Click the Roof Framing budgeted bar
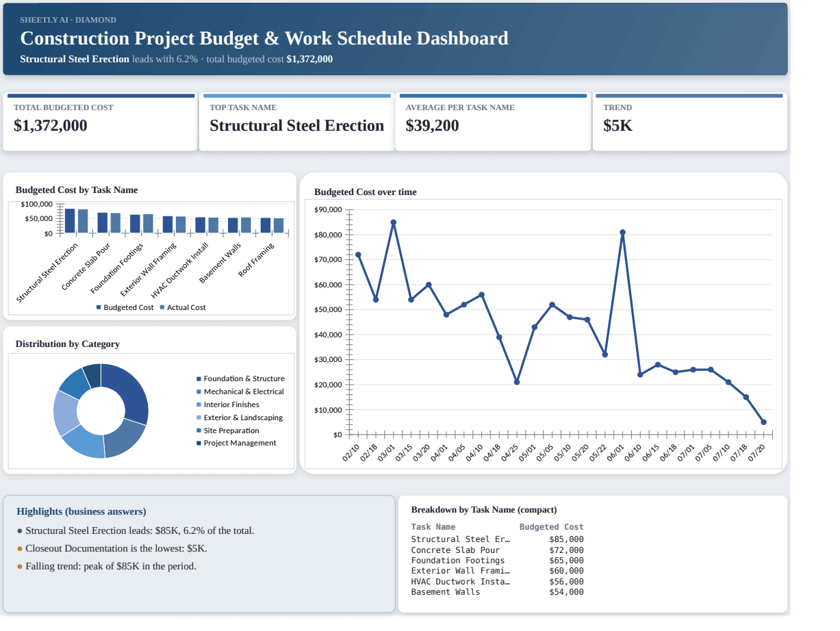Screen dimensions: 840x631 pos(266,226)
